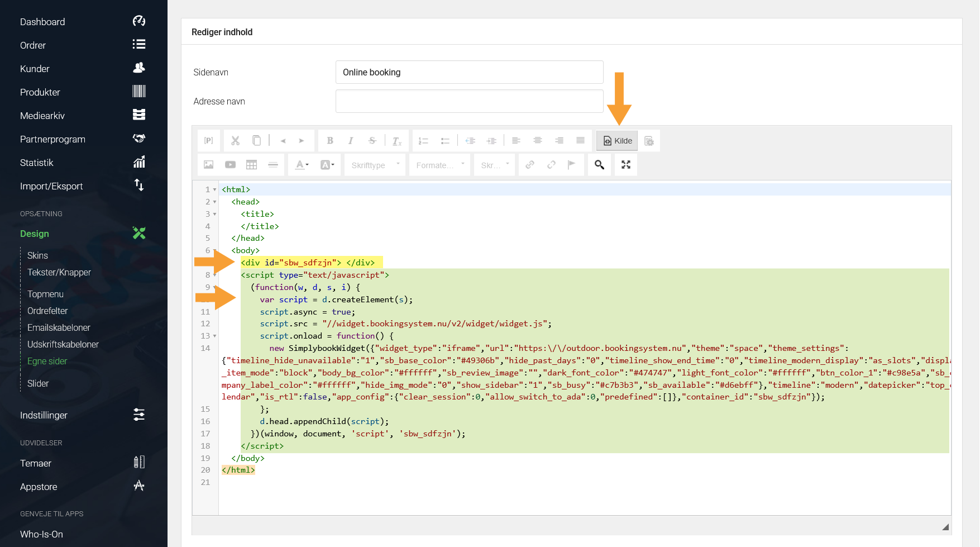
Task: Open Produkter in the sidebar
Action: (40, 92)
